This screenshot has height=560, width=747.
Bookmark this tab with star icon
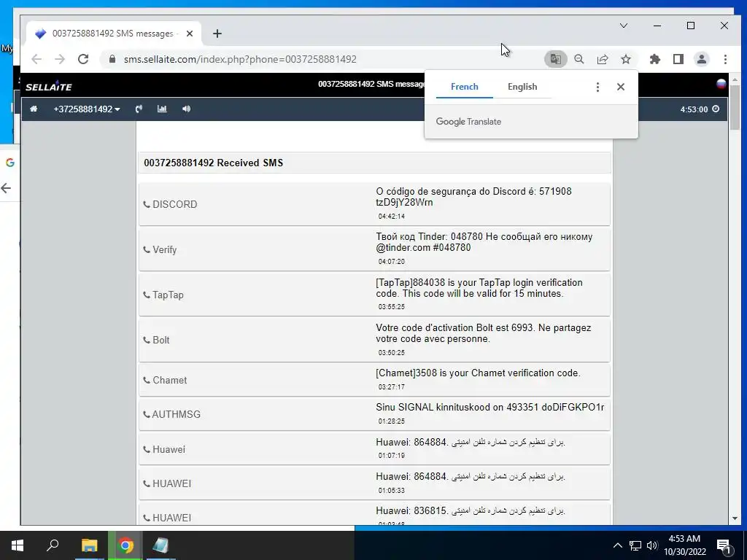click(626, 59)
